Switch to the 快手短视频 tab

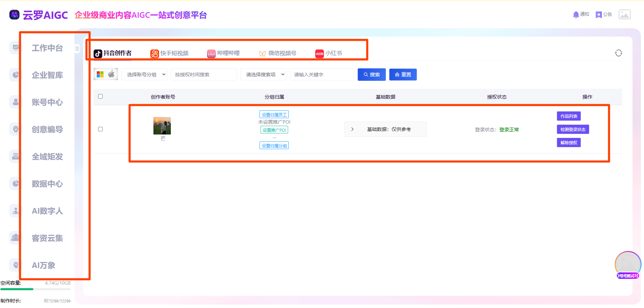pos(170,53)
